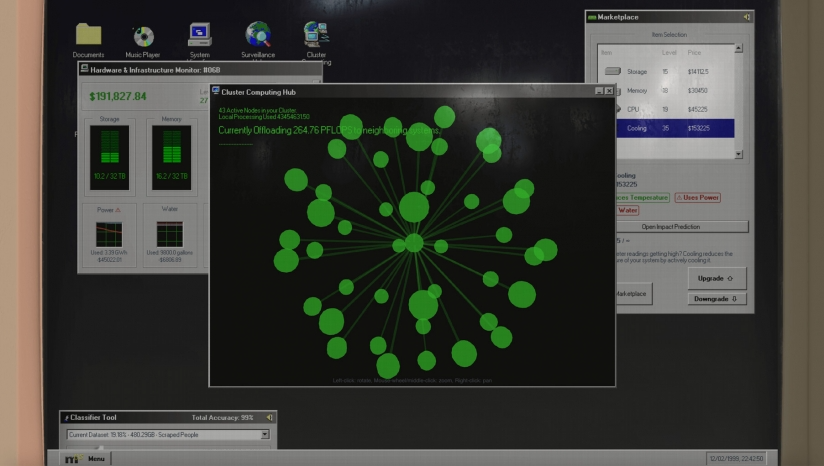Open the Surveillance globe icon
This screenshot has height=466, width=824.
pyautogui.click(x=258, y=34)
